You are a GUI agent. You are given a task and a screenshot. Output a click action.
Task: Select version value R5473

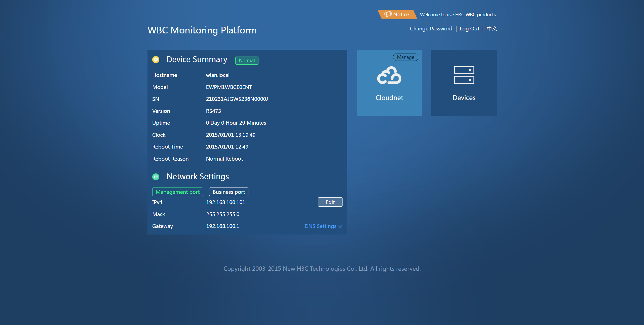[x=213, y=111]
